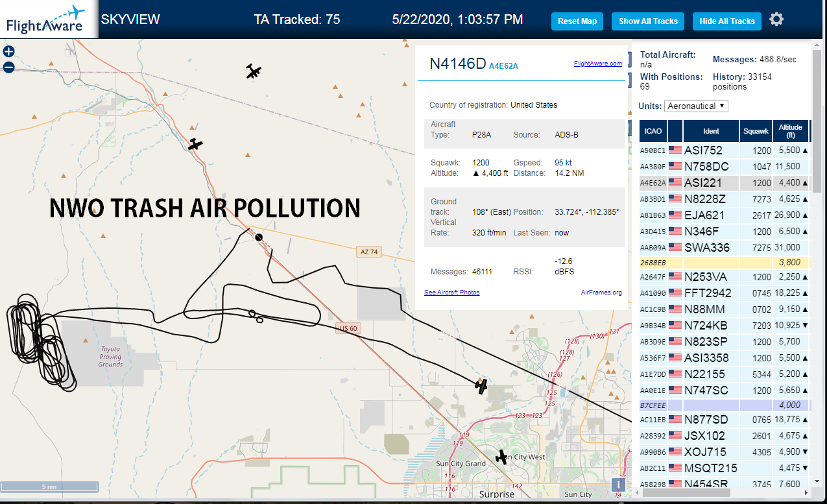
Task: Click the Toyota Proving Grounds map label
Action: point(110,357)
